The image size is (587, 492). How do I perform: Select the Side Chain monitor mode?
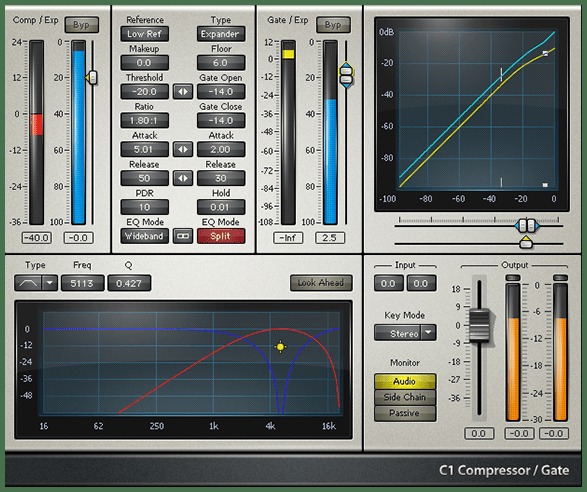[x=405, y=397]
